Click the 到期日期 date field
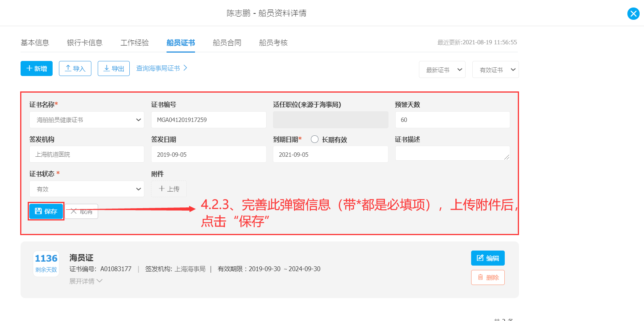This screenshot has width=644, height=321. coord(330,154)
